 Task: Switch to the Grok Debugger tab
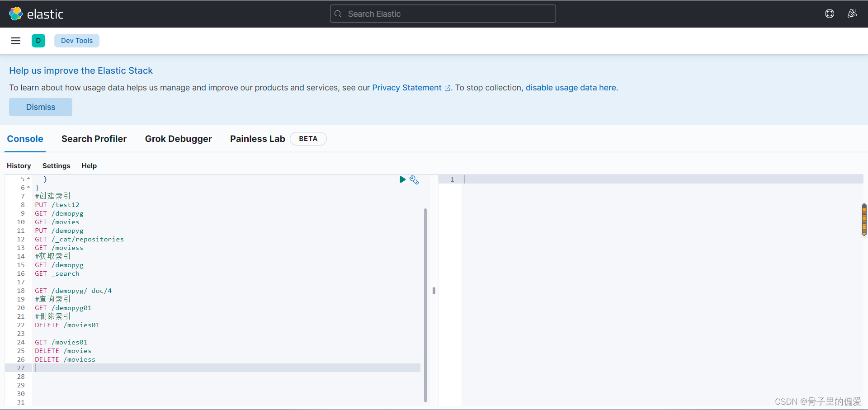(x=178, y=139)
